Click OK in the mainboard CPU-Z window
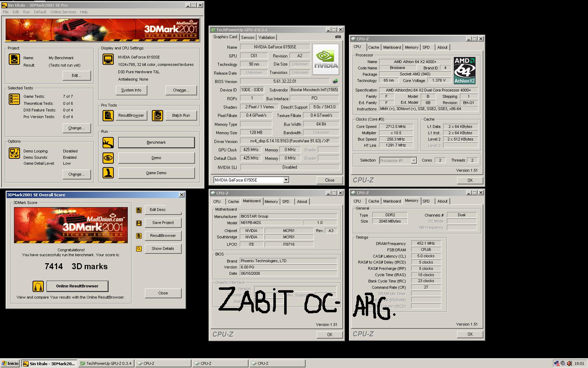Viewport: 588px width, 368px height. coord(330,335)
